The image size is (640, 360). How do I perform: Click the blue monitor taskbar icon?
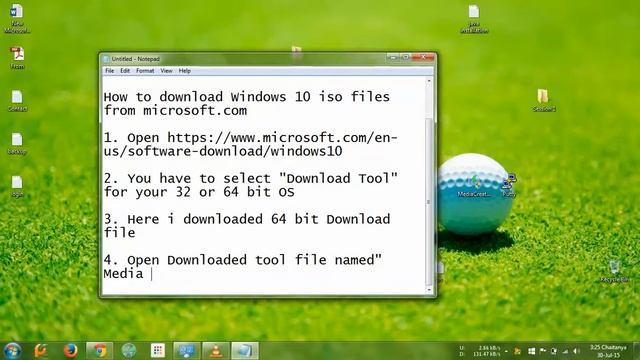point(187,351)
